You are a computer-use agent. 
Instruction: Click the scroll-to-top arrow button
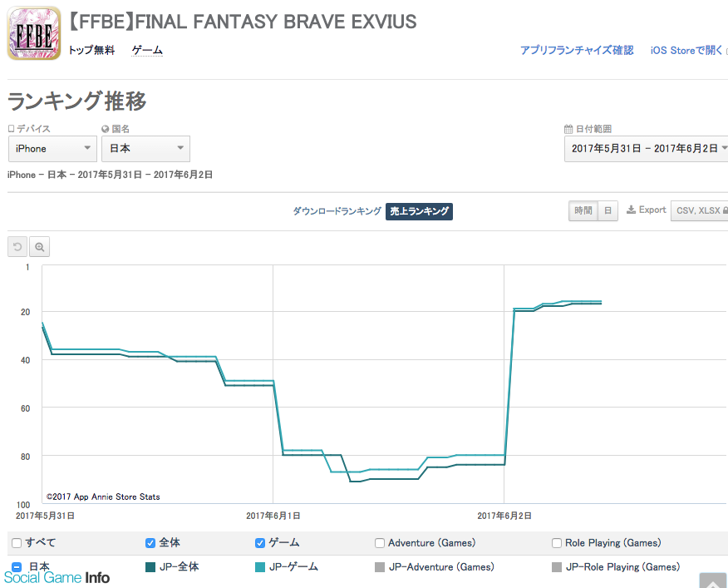713,581
